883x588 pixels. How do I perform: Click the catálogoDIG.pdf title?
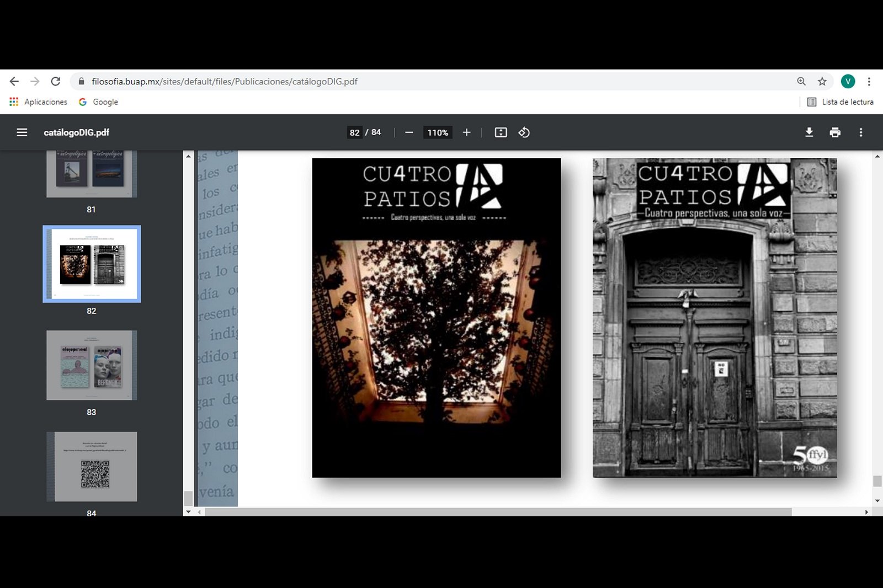coord(77,132)
